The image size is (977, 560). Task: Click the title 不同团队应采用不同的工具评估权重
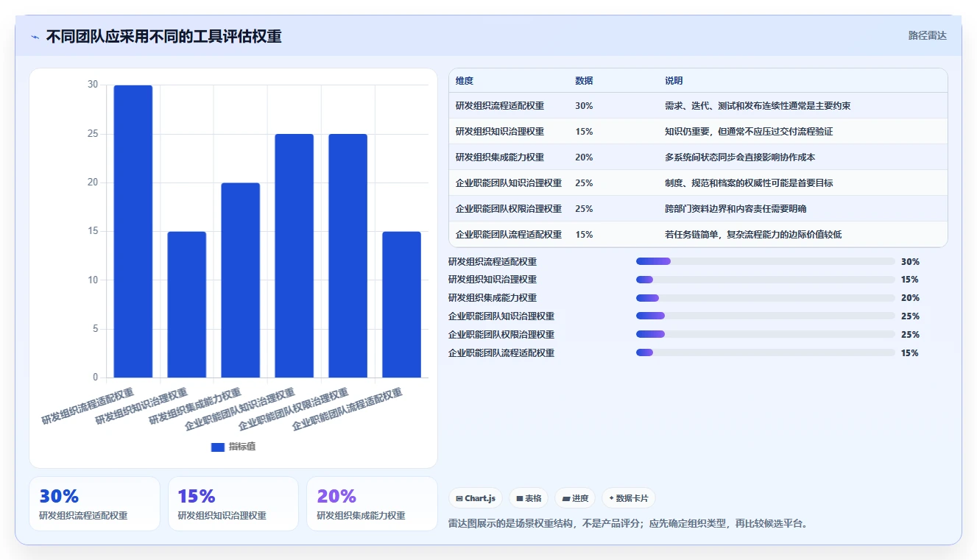(163, 37)
